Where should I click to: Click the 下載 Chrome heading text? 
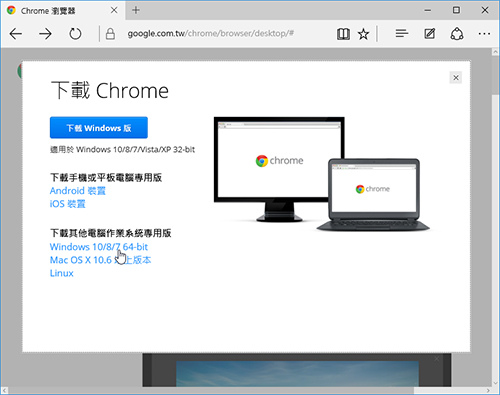110,90
